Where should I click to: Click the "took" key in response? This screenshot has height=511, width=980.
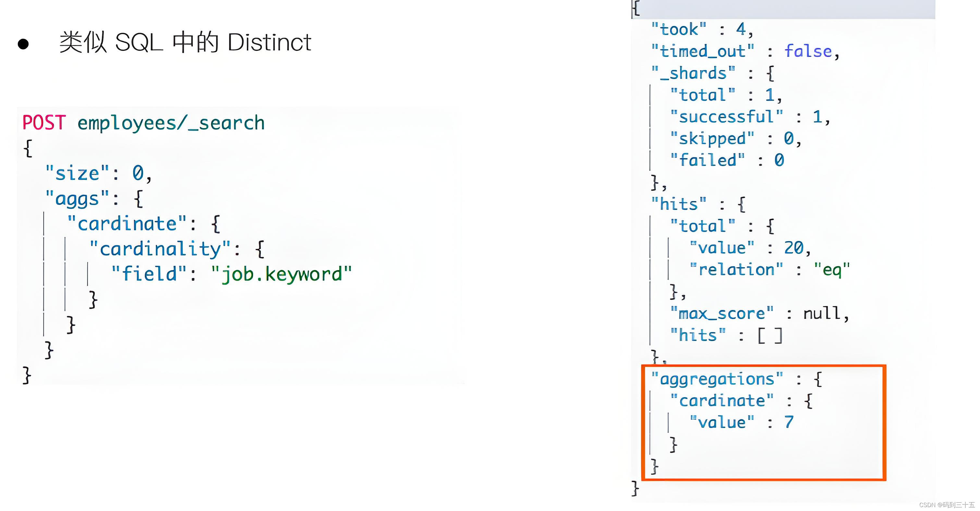pyautogui.click(x=679, y=29)
